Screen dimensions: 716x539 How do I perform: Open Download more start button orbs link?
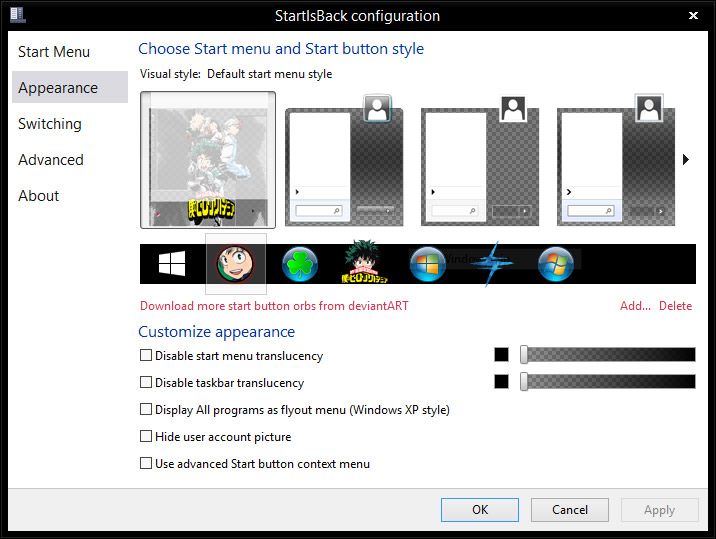coord(274,306)
